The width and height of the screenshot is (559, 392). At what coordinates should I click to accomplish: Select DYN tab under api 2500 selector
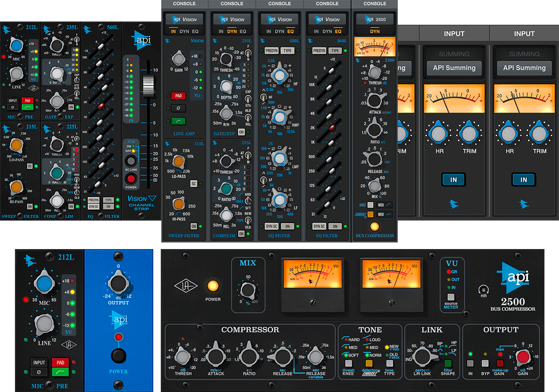375,32
